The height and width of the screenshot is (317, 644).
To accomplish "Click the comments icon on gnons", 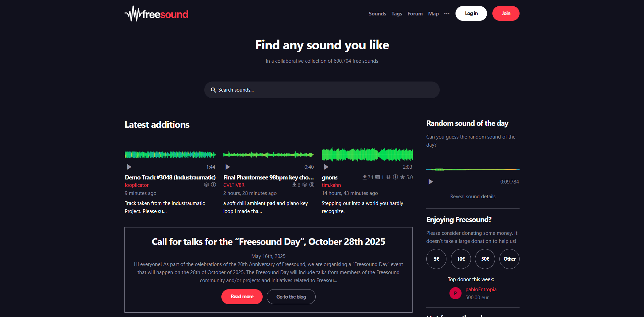I will 378,177.
